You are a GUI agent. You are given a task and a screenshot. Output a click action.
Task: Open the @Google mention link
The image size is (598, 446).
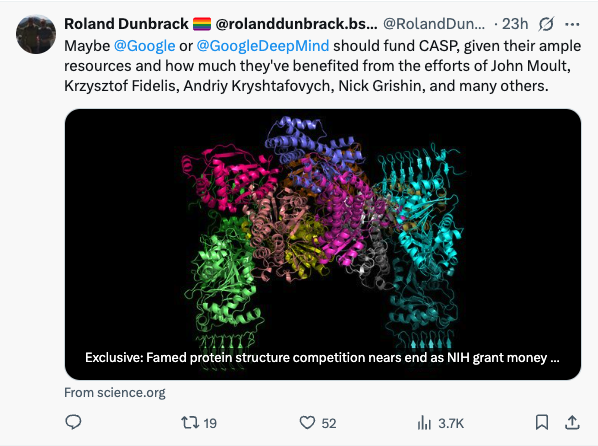tap(145, 46)
